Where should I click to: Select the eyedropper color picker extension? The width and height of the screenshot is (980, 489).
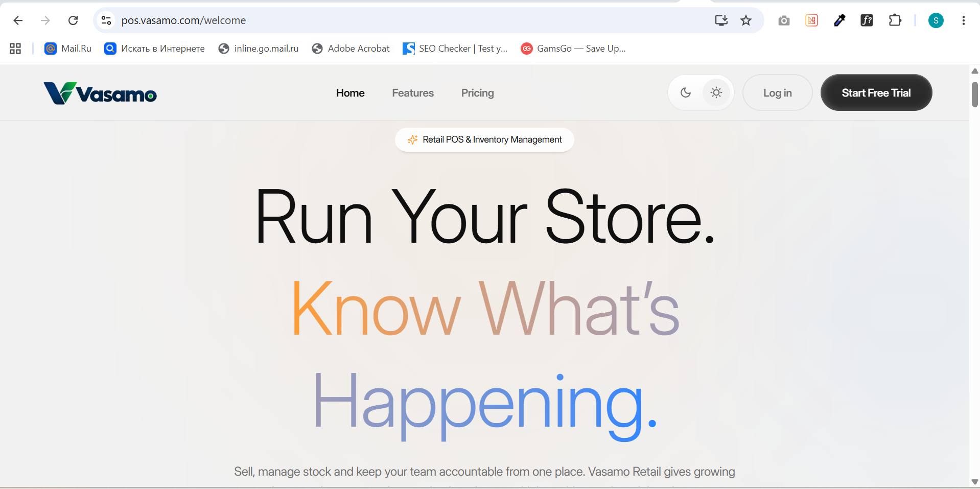pyautogui.click(x=839, y=20)
